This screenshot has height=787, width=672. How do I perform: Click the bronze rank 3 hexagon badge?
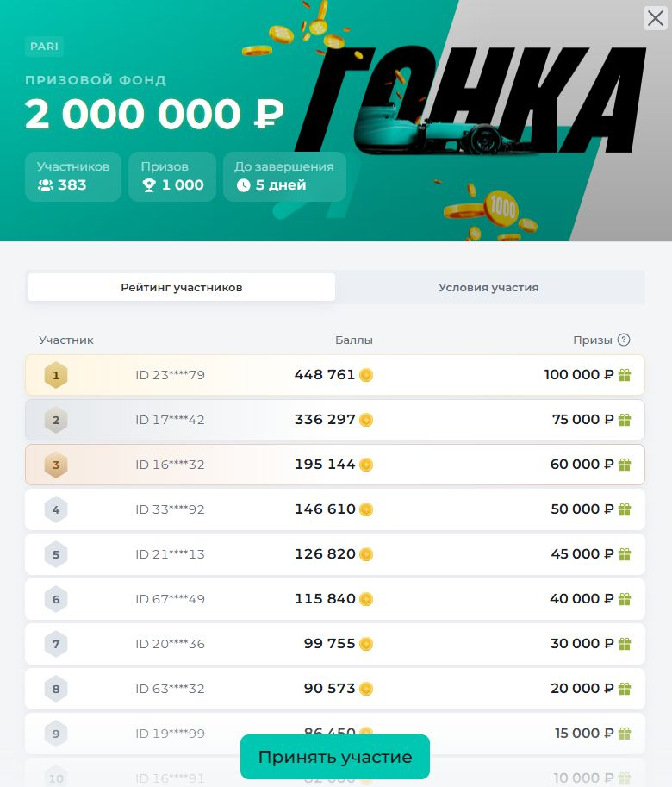click(56, 465)
